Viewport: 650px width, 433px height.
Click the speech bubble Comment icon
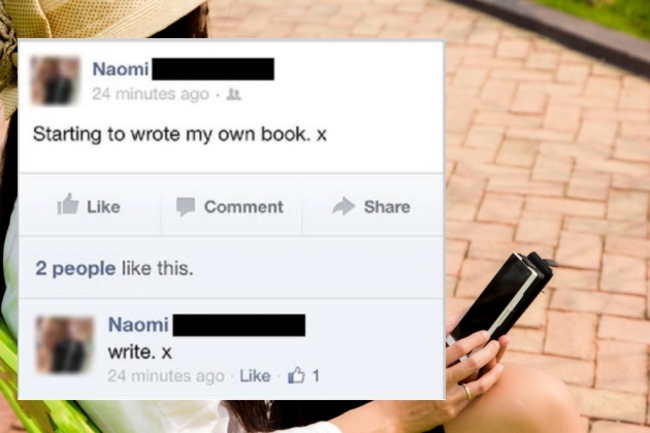tap(185, 206)
